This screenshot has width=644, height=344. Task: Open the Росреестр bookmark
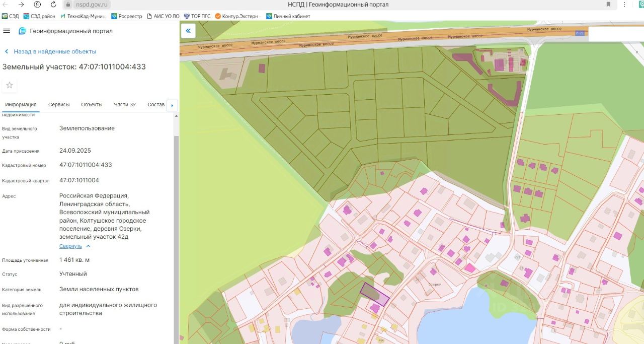(127, 16)
